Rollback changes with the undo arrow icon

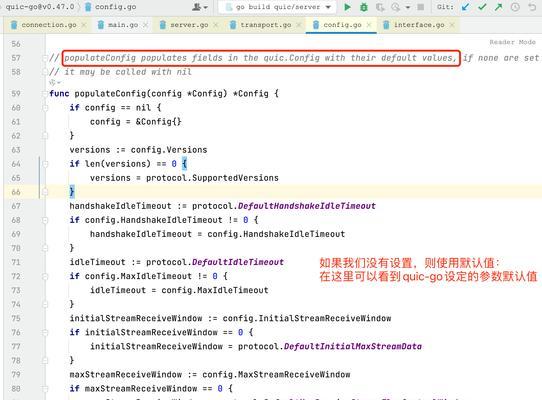[x=532, y=7]
